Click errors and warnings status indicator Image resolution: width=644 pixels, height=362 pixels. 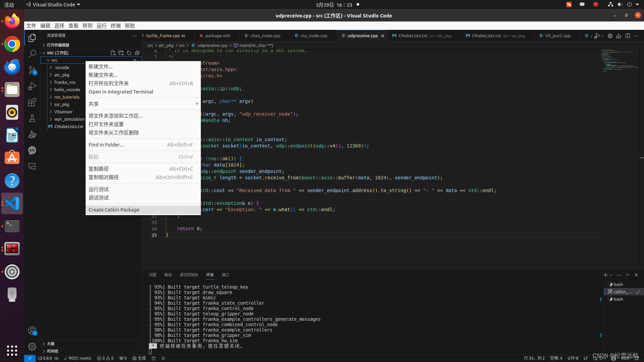[105, 358]
